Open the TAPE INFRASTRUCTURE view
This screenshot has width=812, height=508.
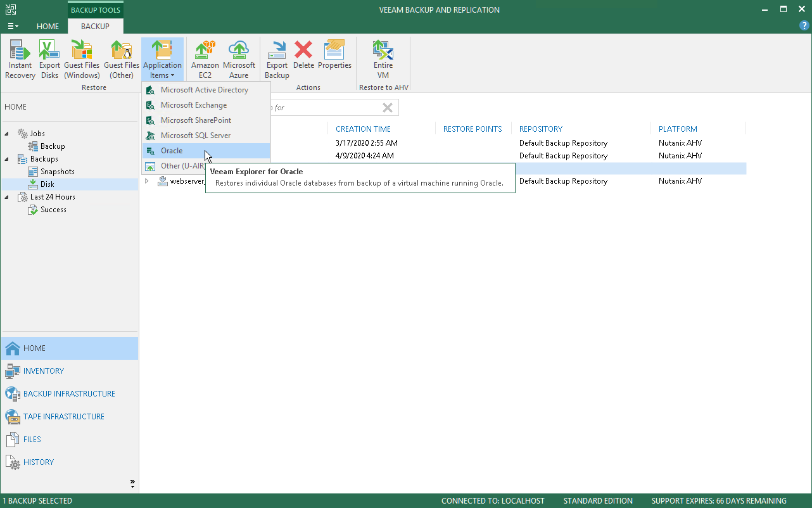[x=70, y=417]
